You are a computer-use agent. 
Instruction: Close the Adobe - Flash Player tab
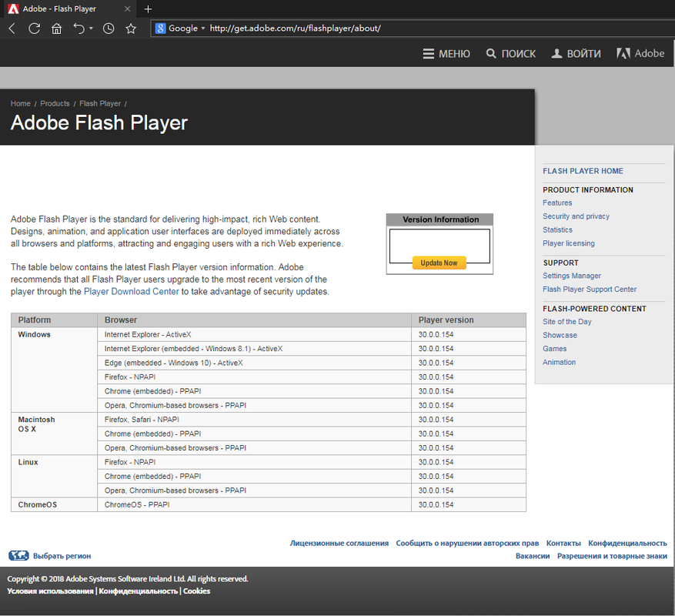(127, 9)
